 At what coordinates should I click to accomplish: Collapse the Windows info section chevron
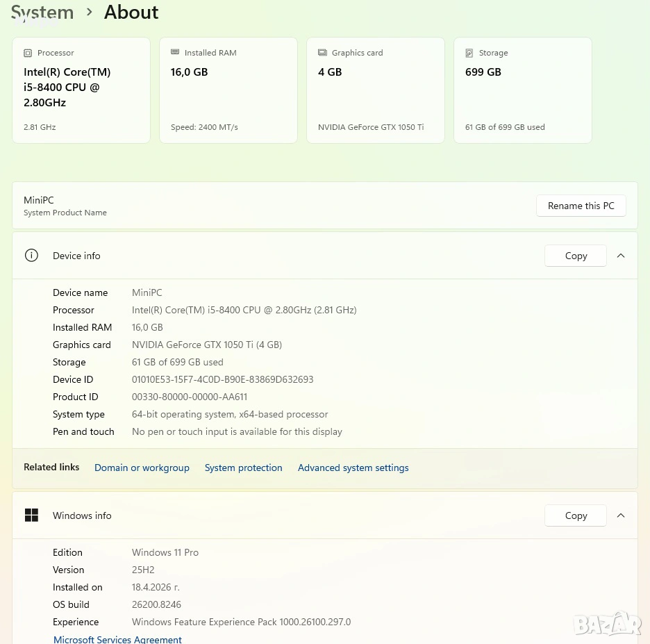[621, 515]
